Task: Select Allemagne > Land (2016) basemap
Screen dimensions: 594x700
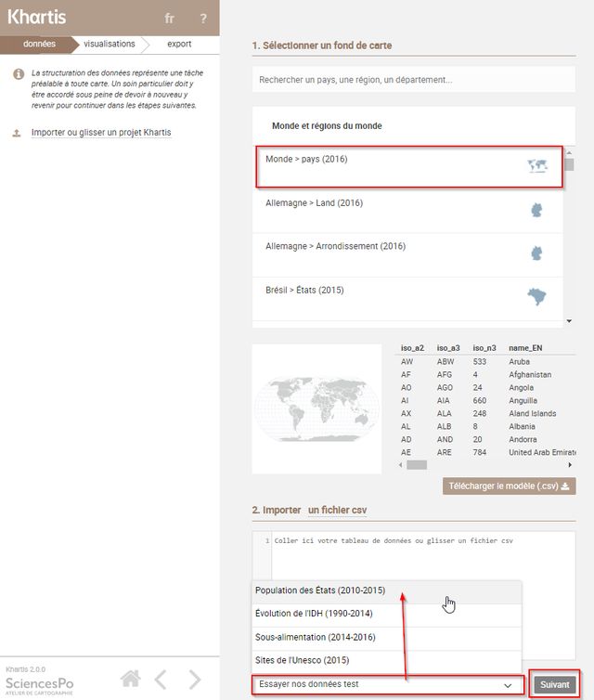Action: point(314,203)
